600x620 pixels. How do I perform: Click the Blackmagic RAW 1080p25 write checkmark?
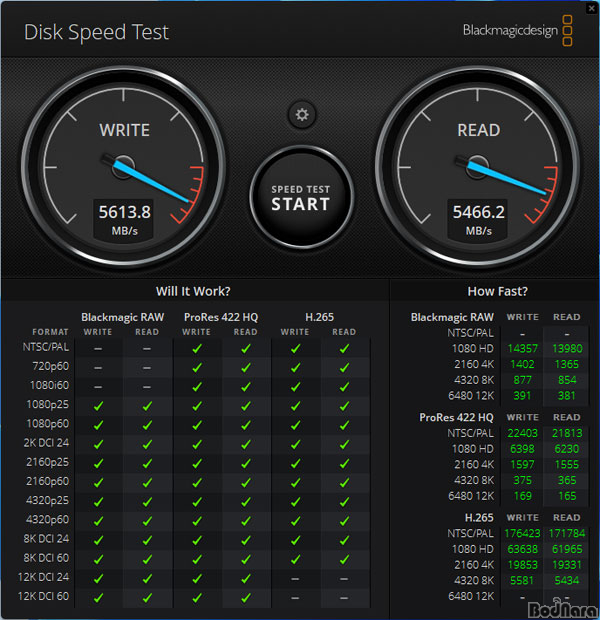(98, 406)
